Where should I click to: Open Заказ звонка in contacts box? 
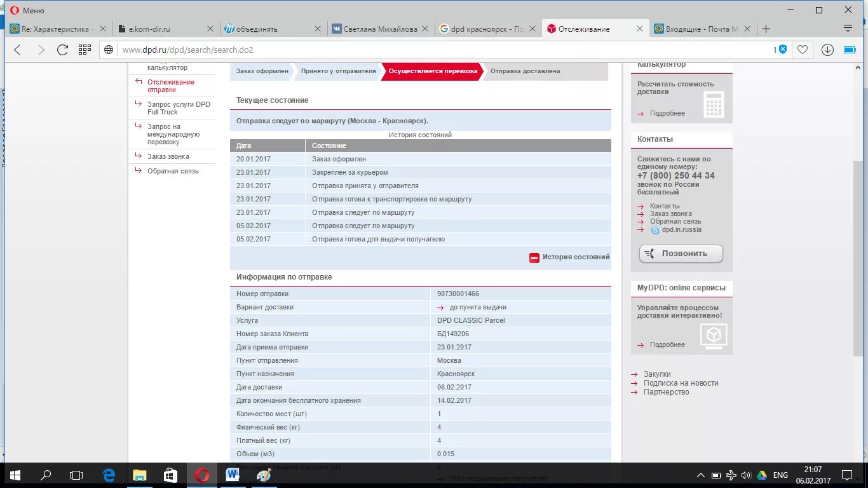(x=671, y=213)
